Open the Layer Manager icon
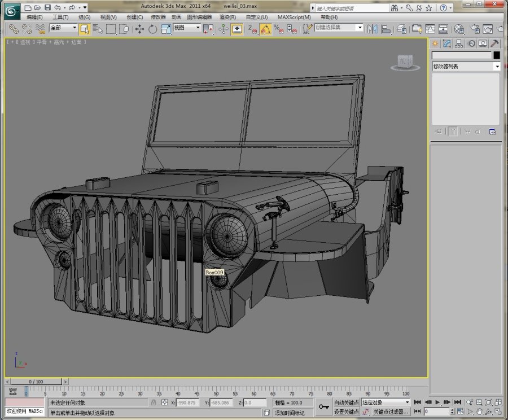 pyautogui.click(x=402, y=29)
